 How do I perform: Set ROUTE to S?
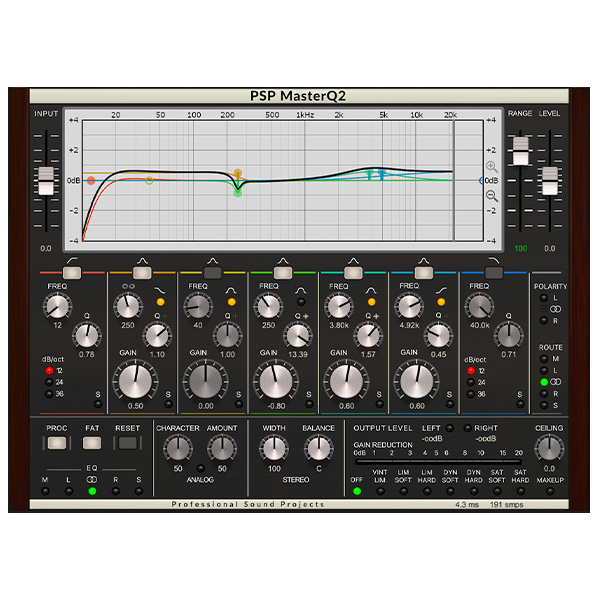click(x=544, y=405)
